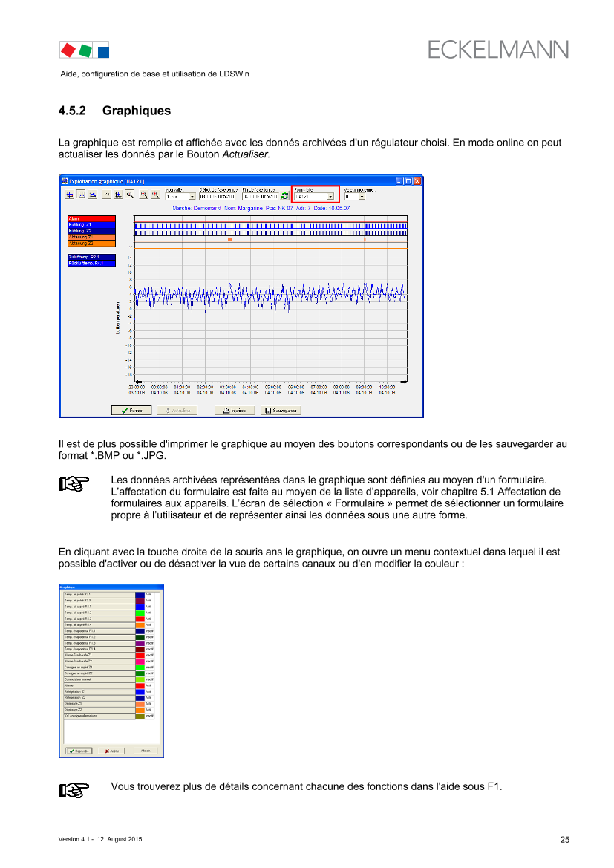This screenshot has width=614, height=868.
Task: Click the rightmost magnifier icon in toolbar
Action: click(x=155, y=195)
